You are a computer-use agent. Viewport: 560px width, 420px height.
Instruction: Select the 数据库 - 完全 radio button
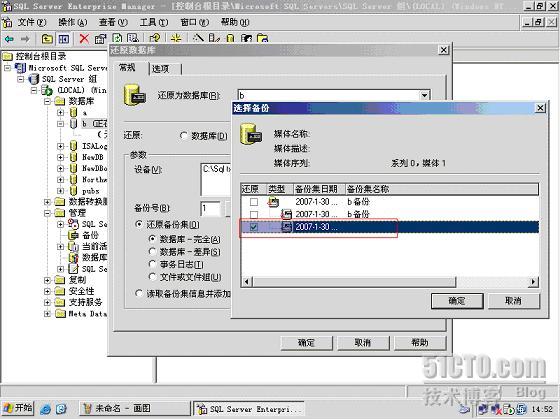[152, 239]
